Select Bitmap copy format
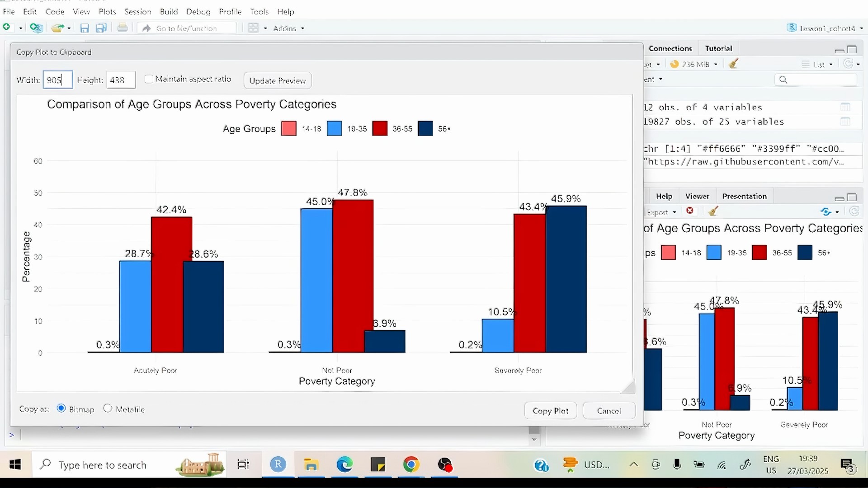This screenshot has height=488, width=868. tap(61, 408)
